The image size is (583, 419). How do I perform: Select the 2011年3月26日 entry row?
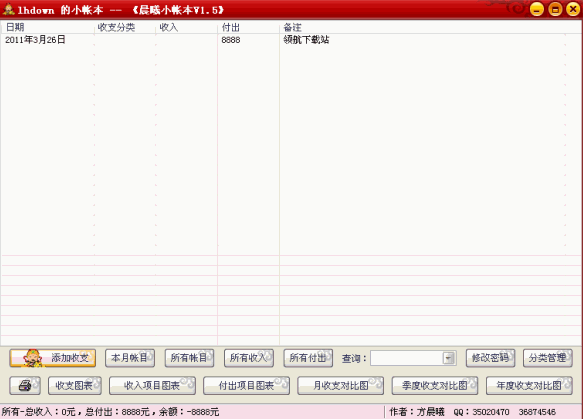pyautogui.click(x=291, y=40)
